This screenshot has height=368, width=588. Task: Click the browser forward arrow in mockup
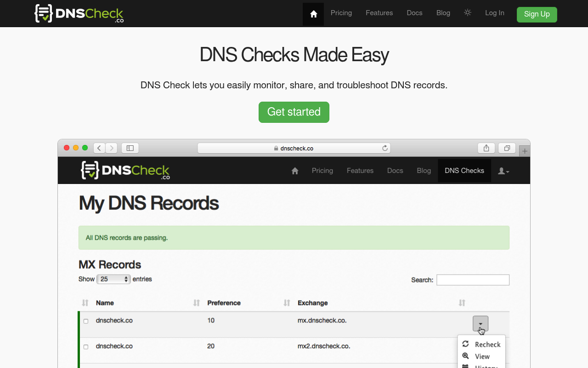112,148
